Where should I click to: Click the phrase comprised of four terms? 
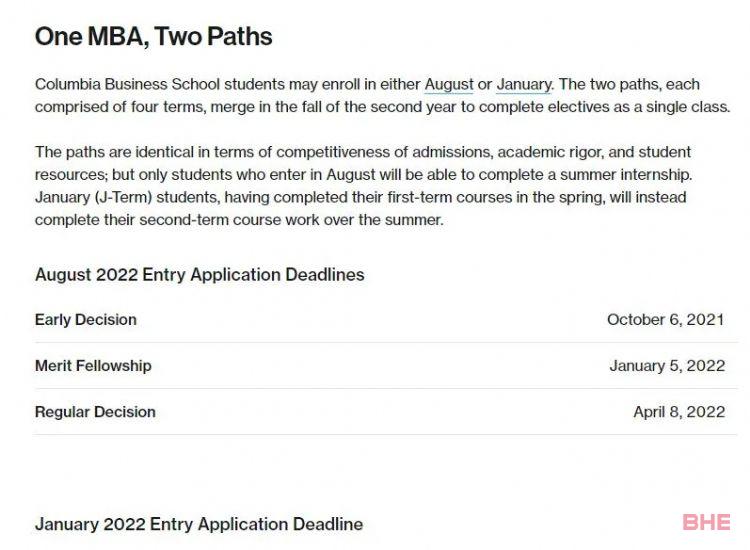point(120,107)
